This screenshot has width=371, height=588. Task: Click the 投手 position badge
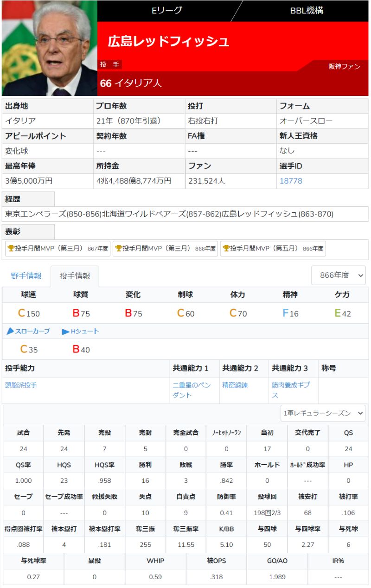(x=110, y=65)
